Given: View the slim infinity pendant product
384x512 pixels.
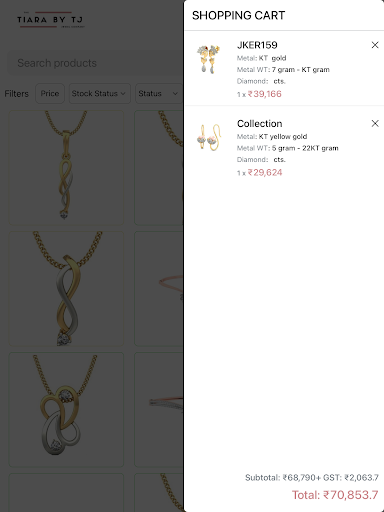Looking at the screenshot, I should [66, 168].
